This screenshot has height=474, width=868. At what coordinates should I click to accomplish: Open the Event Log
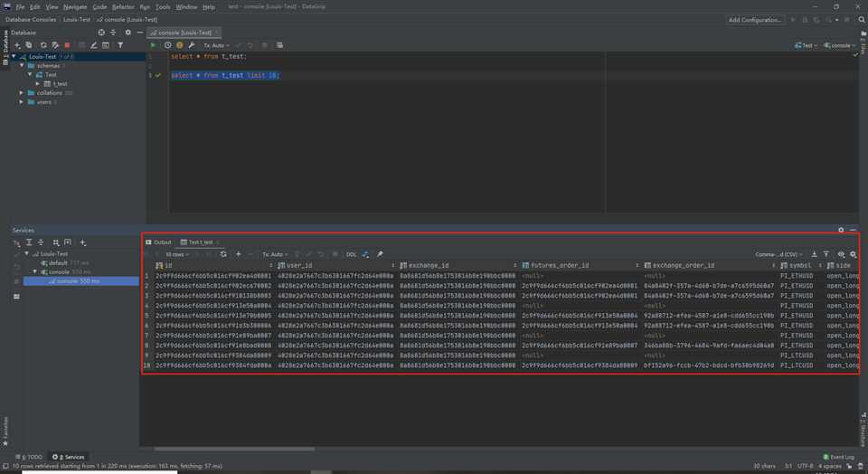coord(838,457)
